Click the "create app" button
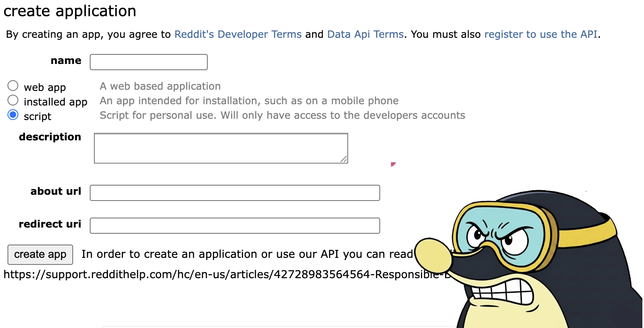This screenshot has width=644, height=328. tap(40, 255)
